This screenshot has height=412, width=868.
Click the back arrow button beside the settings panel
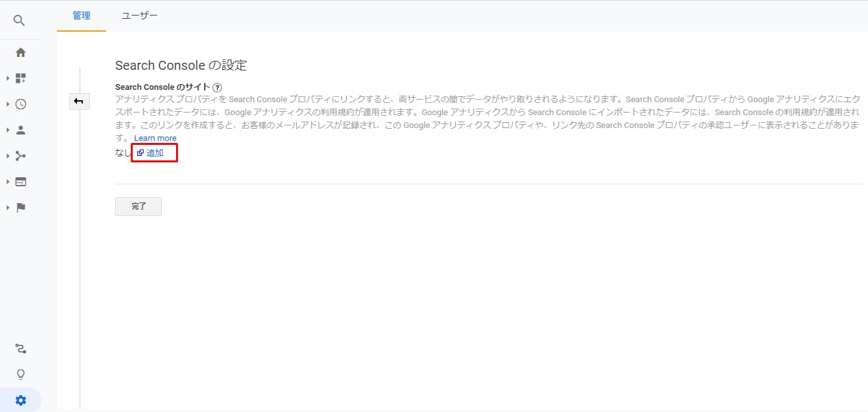click(x=79, y=101)
